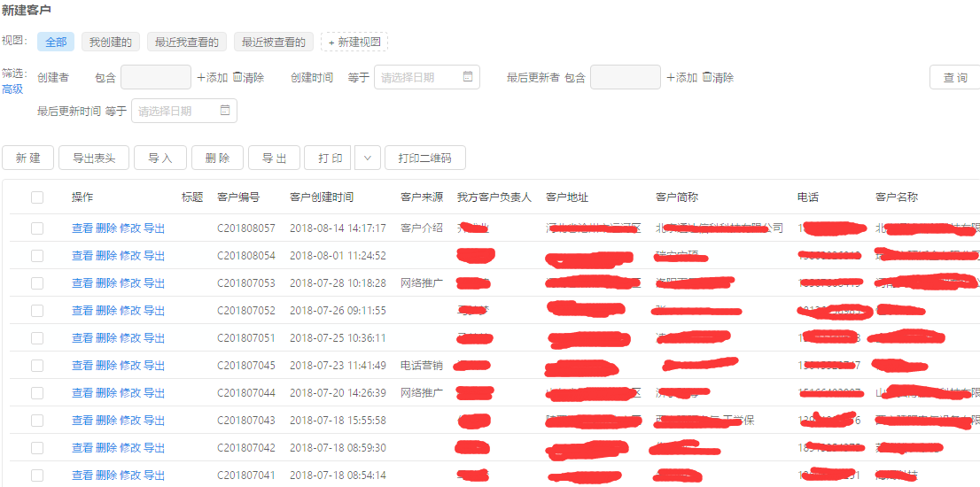Click the 删除 toolbar button
Image resolution: width=980 pixels, height=487 pixels.
(217, 158)
